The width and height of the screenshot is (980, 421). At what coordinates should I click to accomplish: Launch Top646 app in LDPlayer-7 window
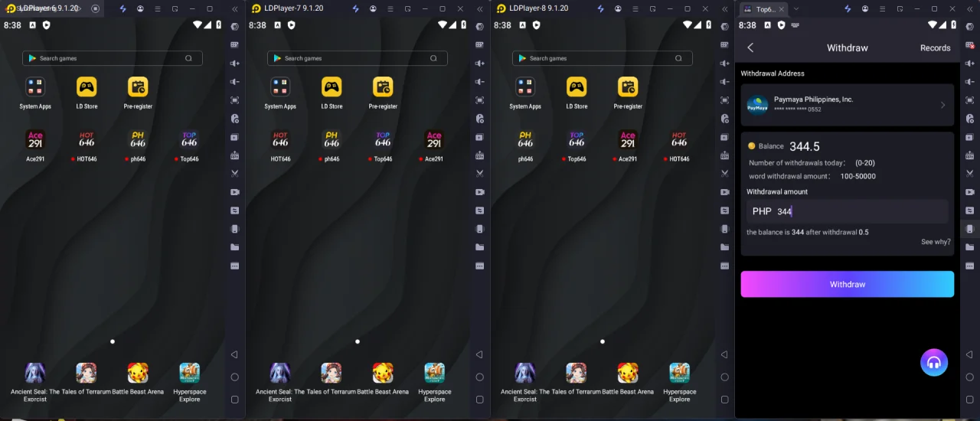coord(383,140)
